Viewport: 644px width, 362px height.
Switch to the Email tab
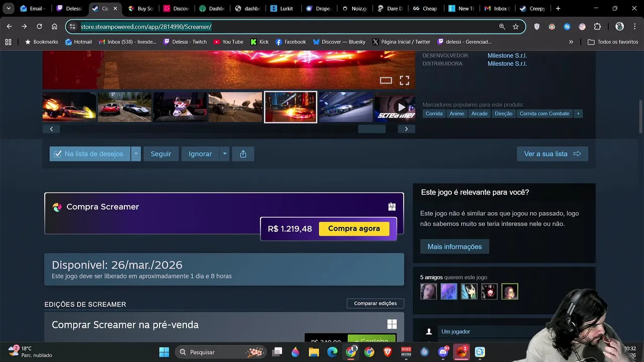32,9
